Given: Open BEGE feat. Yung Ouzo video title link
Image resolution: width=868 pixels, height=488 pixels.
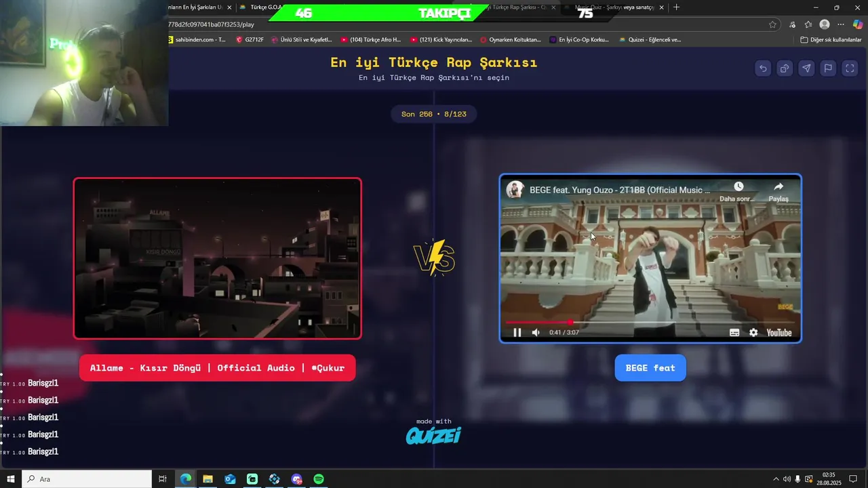Looking at the screenshot, I should [x=620, y=190].
